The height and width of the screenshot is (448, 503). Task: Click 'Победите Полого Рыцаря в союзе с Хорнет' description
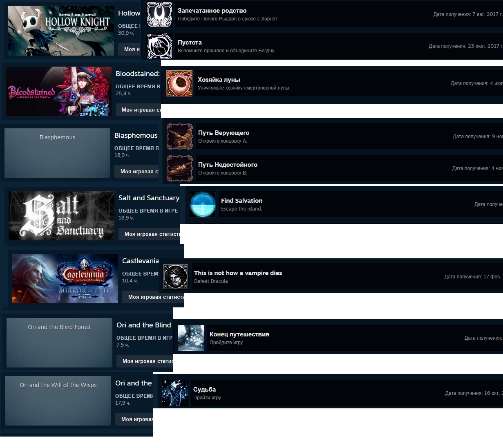tap(228, 19)
